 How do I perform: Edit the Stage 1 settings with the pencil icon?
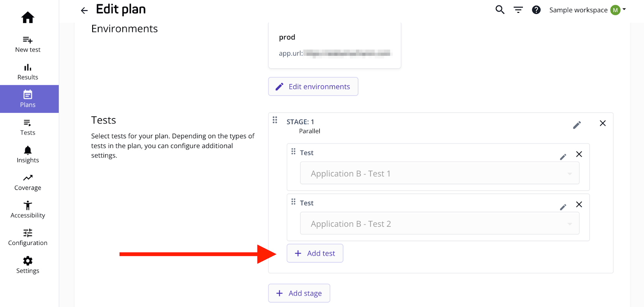(577, 125)
